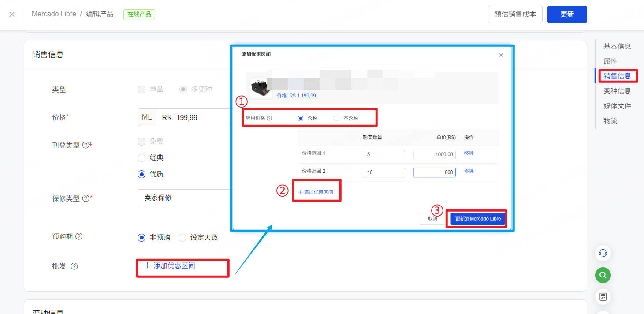Select the 单品 type radio button
644x314 pixels.
(x=141, y=90)
